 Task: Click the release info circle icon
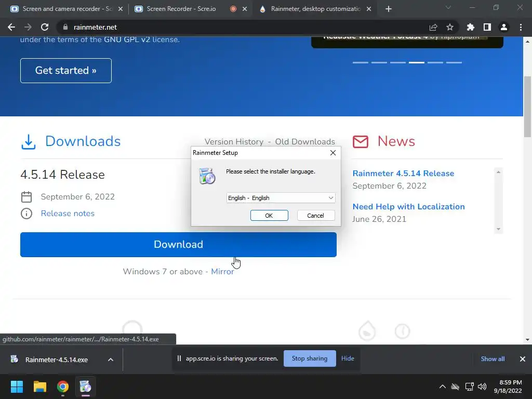[26, 214]
